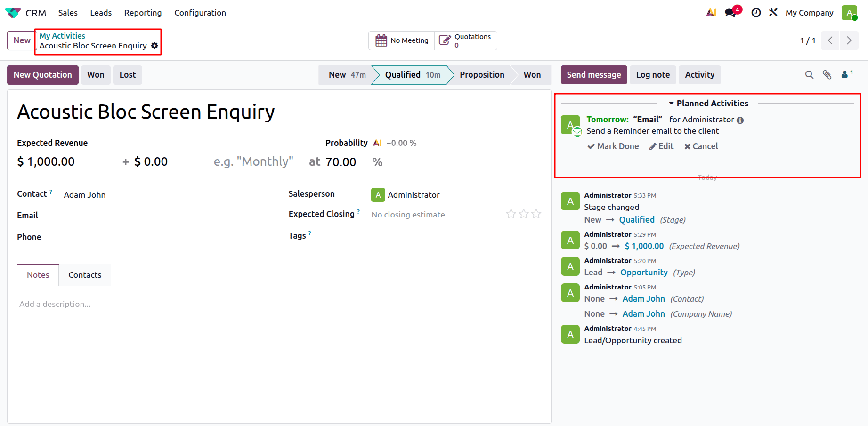Open the AI assistant icon in top bar

click(711, 13)
